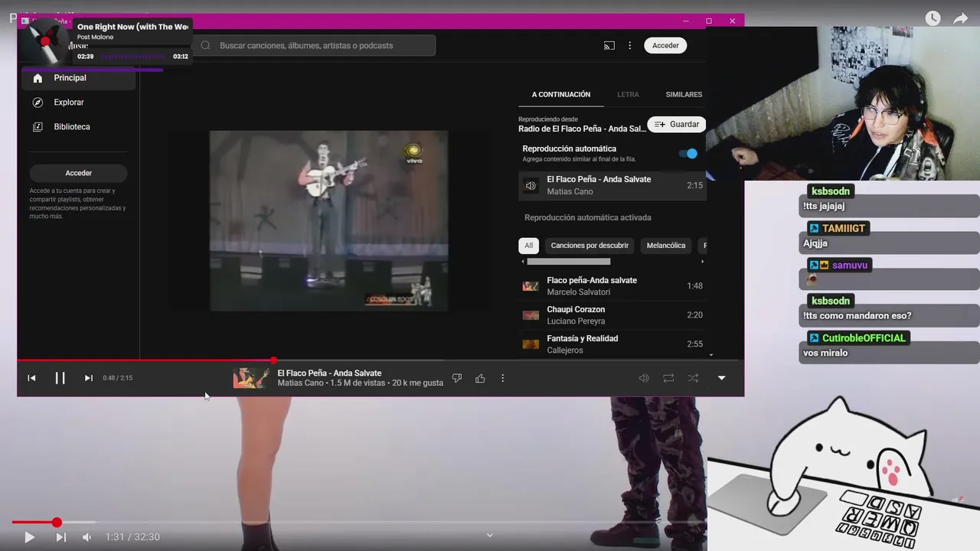Click the Acceder button in sidebar
Image resolution: width=980 pixels, height=551 pixels.
(x=78, y=173)
